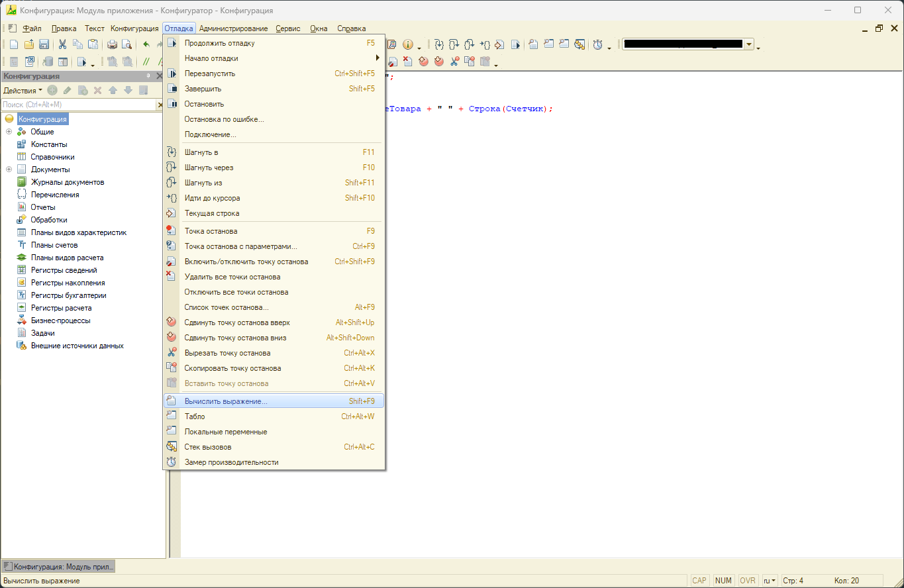The width and height of the screenshot is (904, 588).
Task: Click the Print preview magnifier icon
Action: pyautogui.click(x=126, y=44)
